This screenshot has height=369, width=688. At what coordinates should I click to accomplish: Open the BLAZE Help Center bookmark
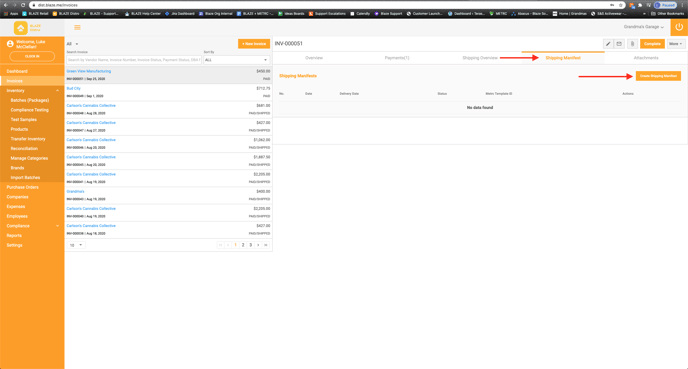(x=143, y=14)
